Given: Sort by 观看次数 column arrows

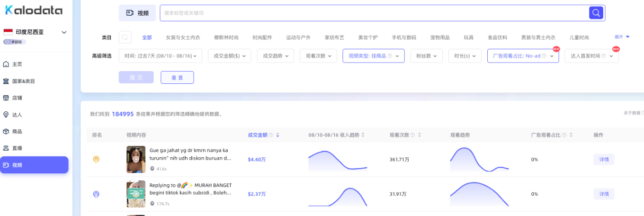Looking at the screenshot, I should (420, 135).
